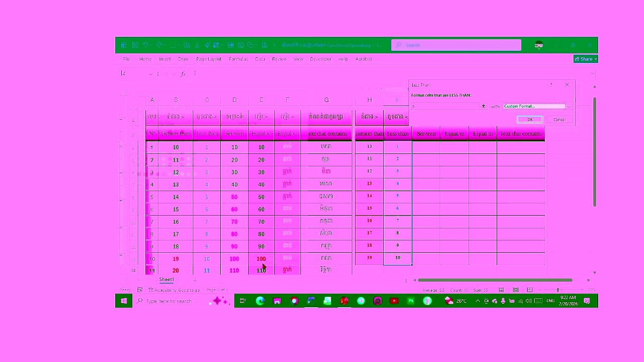Expand the Name Box dropdown arrow

(x=150, y=74)
